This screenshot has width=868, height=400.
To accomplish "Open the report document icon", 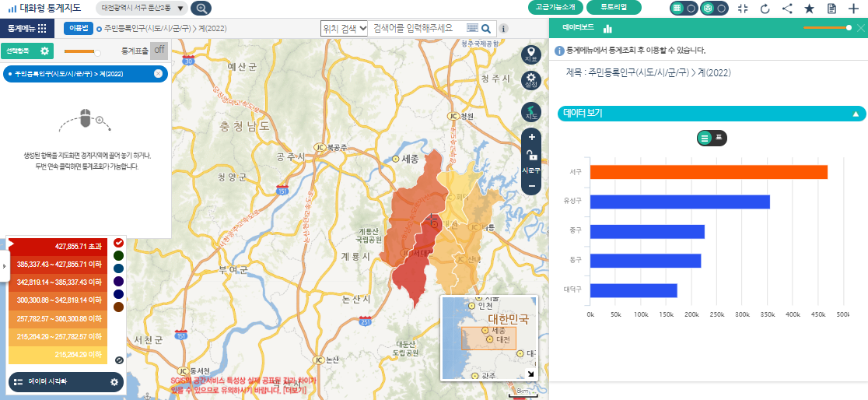I will click(831, 9).
